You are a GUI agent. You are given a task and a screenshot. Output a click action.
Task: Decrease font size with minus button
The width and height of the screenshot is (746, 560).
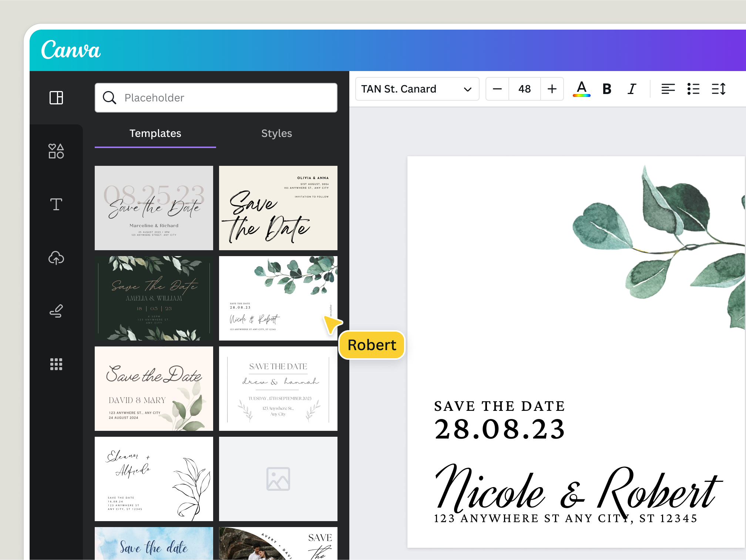(497, 89)
